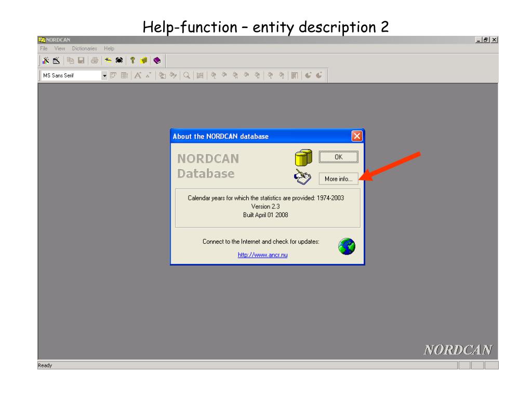532x399 pixels.
Task: Click the Copy icon in the top toolbar
Action: [x=70, y=61]
